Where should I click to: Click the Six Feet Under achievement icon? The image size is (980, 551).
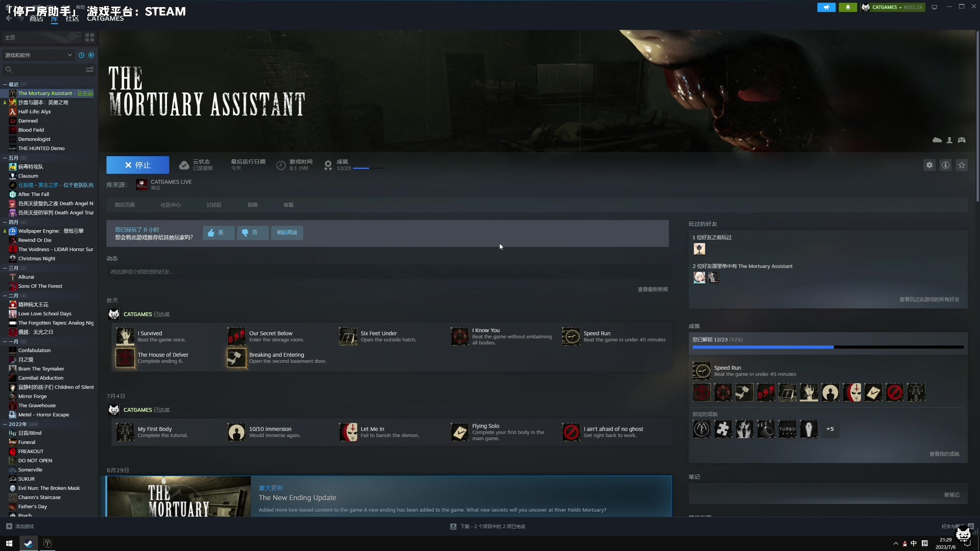[348, 337]
